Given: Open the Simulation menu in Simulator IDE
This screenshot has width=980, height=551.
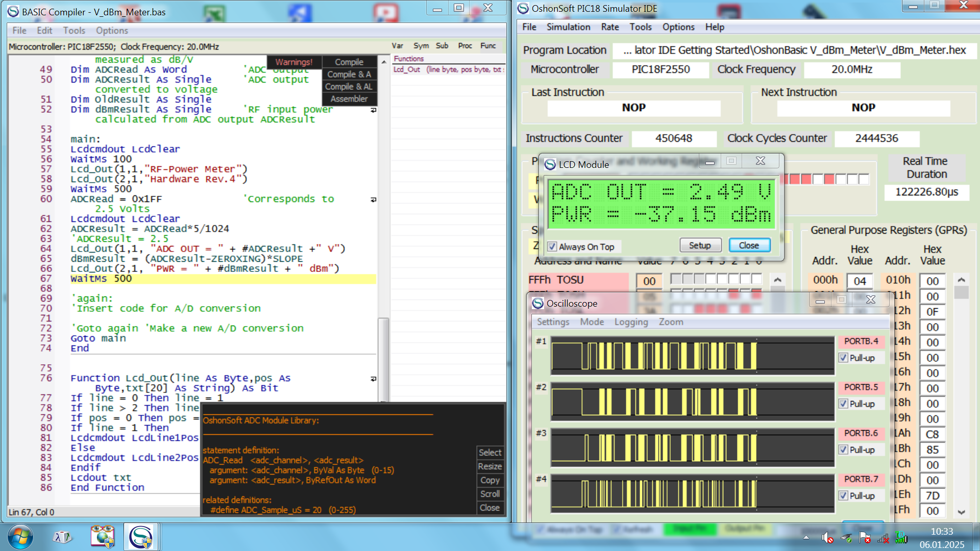Looking at the screenshot, I should pos(568,27).
